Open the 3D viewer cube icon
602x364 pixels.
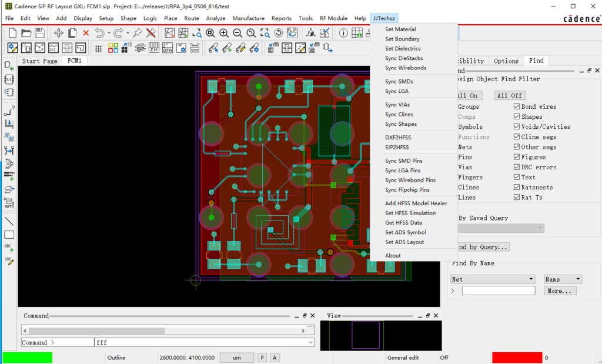(x=310, y=33)
